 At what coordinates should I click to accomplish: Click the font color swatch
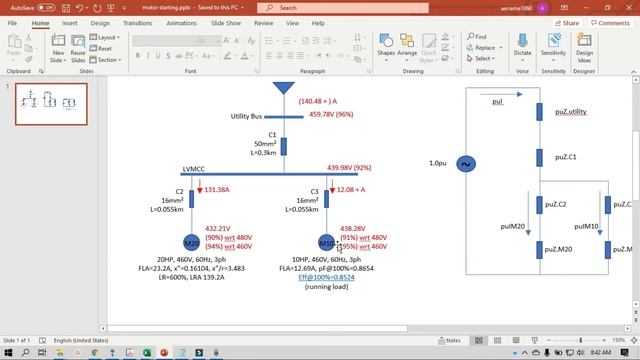point(244,56)
